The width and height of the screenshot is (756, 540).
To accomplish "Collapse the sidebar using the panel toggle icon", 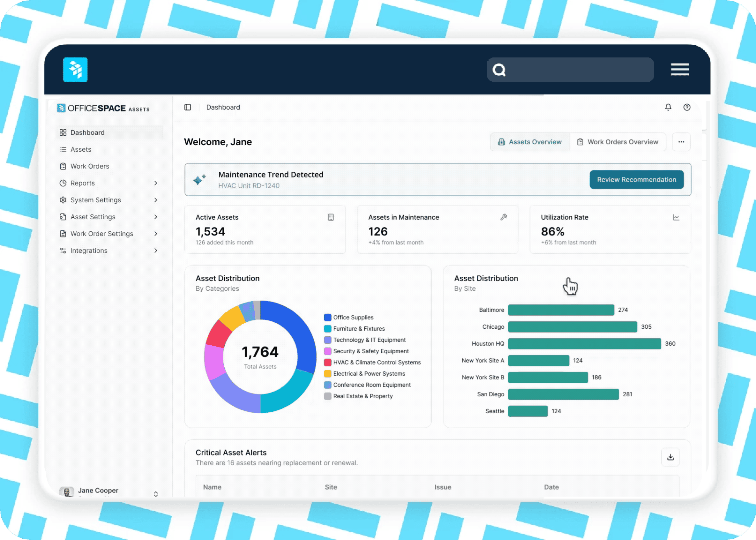I will coord(188,107).
